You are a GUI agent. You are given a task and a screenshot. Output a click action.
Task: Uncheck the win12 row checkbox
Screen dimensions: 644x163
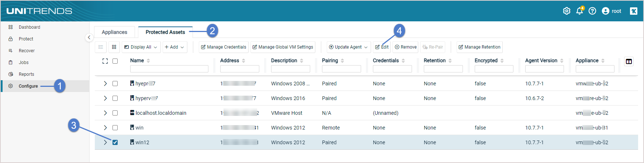[x=115, y=142]
